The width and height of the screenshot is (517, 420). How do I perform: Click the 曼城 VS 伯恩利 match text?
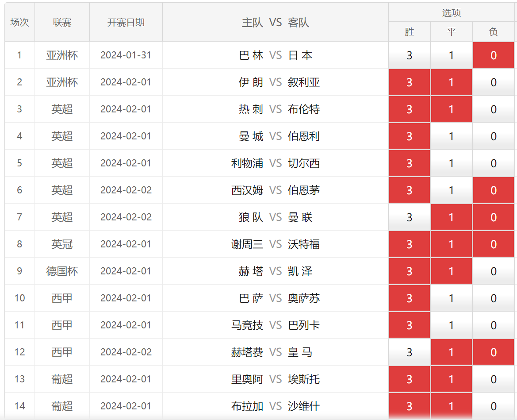(279, 136)
